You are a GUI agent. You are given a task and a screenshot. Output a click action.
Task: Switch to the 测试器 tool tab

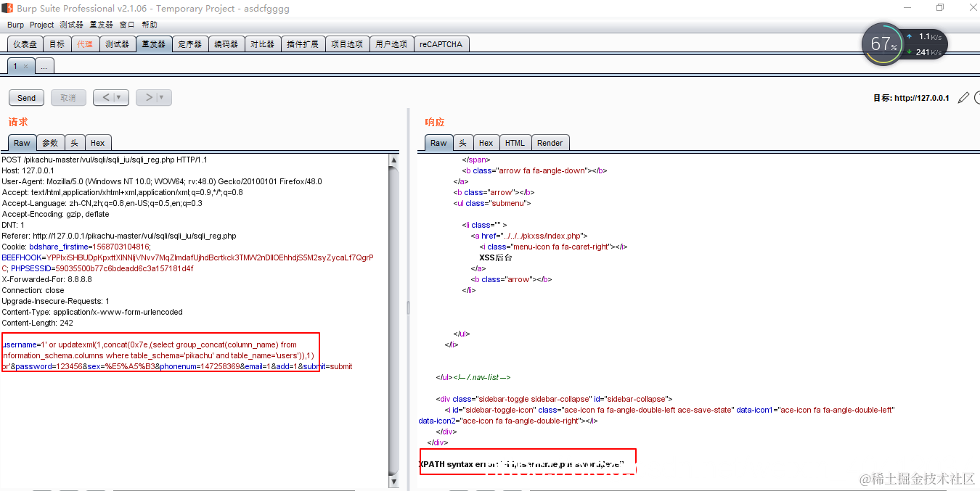(x=117, y=44)
